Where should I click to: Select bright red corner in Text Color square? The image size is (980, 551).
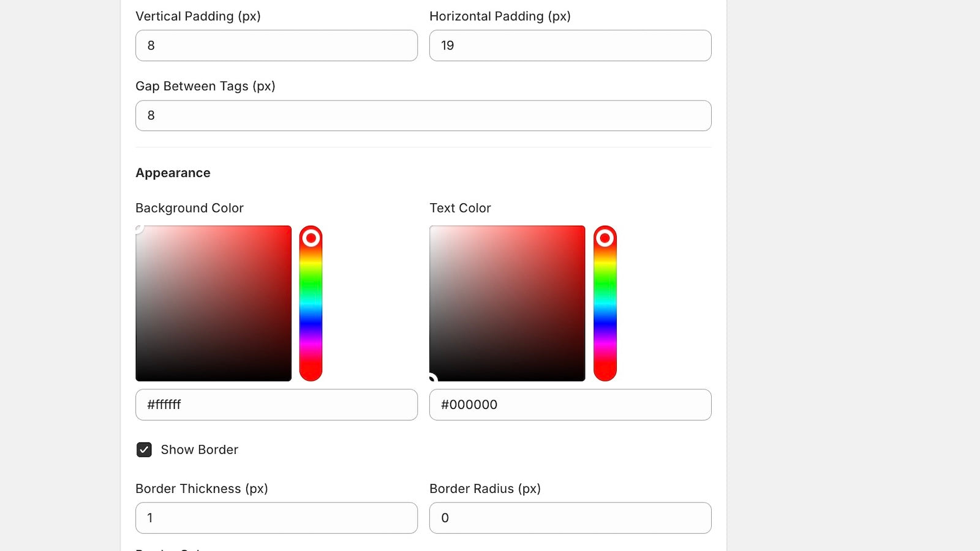click(x=583, y=228)
